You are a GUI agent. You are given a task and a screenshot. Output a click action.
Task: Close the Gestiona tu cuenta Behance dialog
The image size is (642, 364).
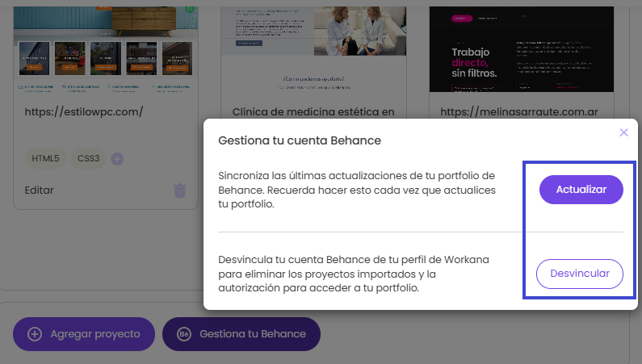click(623, 132)
